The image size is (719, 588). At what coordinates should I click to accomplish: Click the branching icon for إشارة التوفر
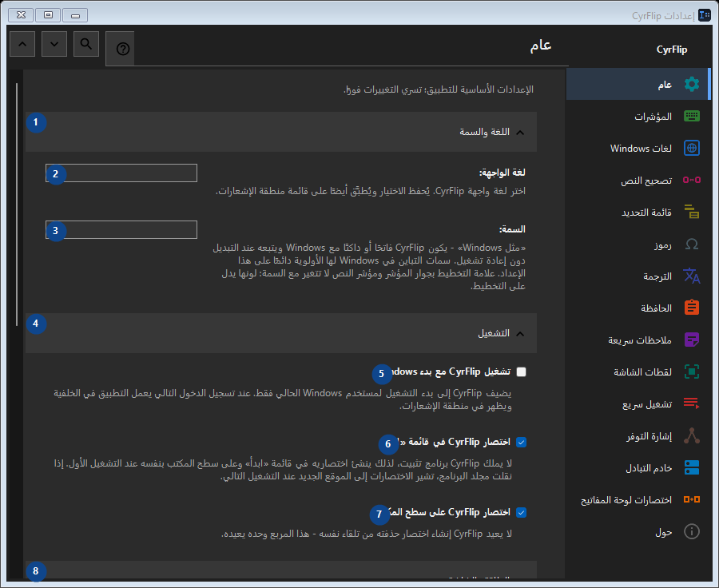coord(692,435)
